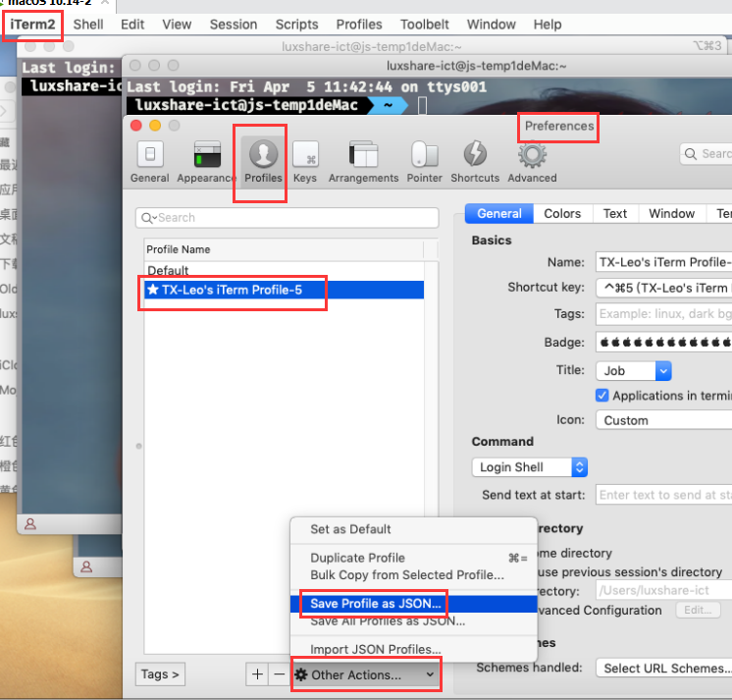
Task: Select the General profile tab
Action: pyautogui.click(x=499, y=213)
